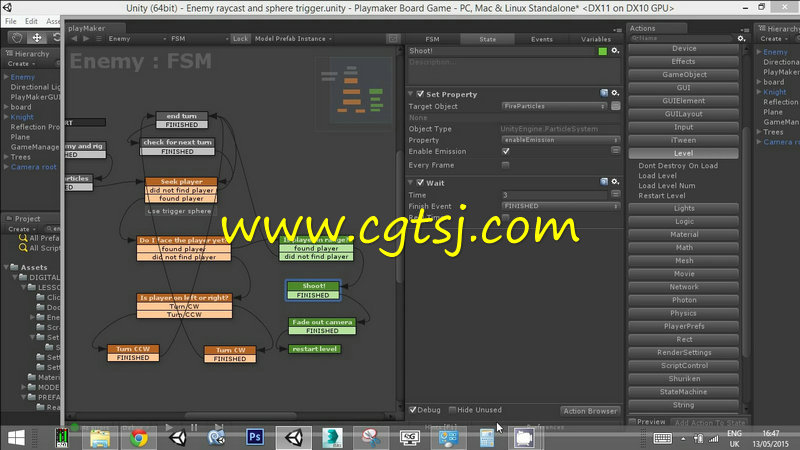Open Wait action help icon
This screenshot has width=800, height=450.
604,182
